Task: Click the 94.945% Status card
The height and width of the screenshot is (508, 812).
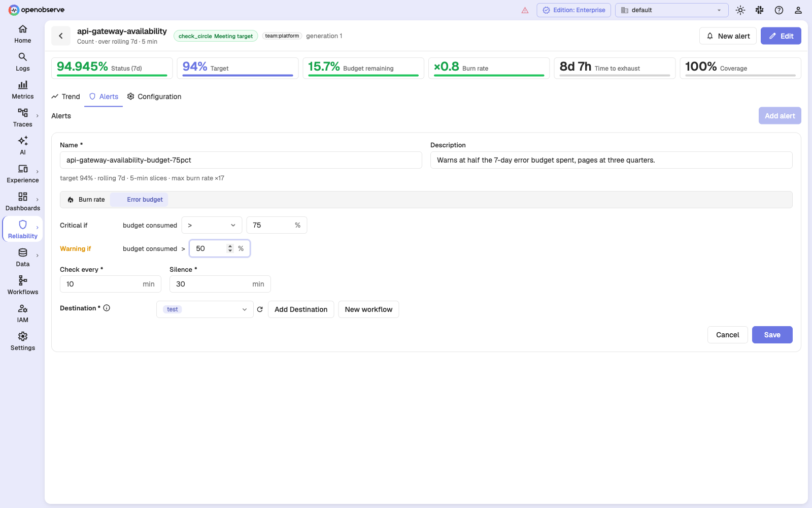Action: click(x=112, y=68)
